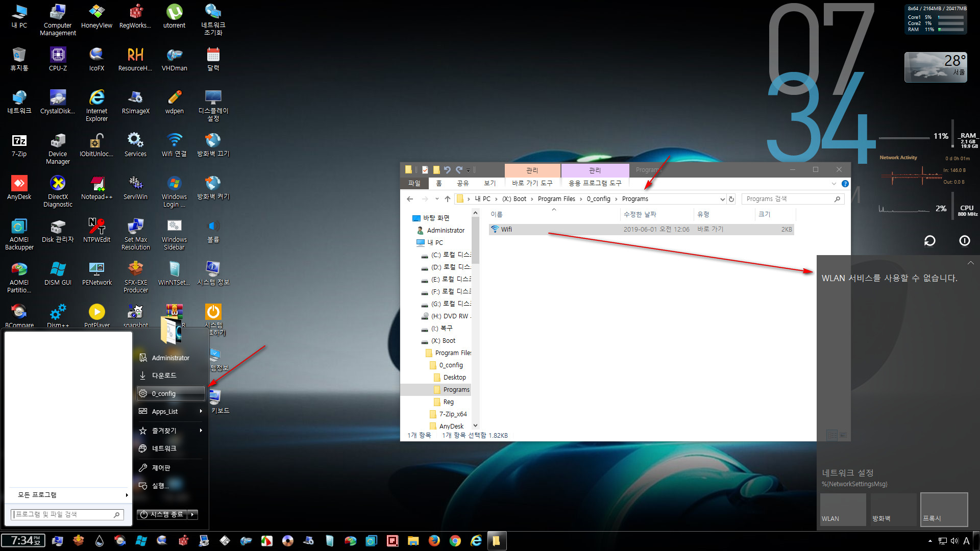Click refresh icon on desktop gadget

929,241
